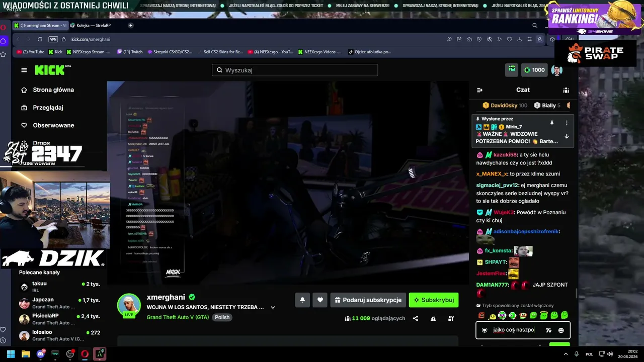Image resolution: width=644 pixels, height=362 pixels.
Task: Click the Polish language tag
Action: point(222,317)
